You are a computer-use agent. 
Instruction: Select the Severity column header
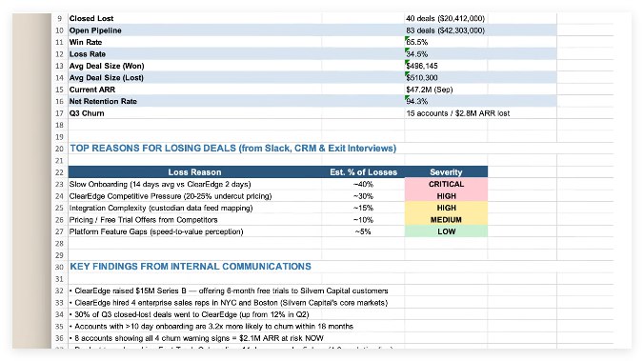[x=446, y=172]
